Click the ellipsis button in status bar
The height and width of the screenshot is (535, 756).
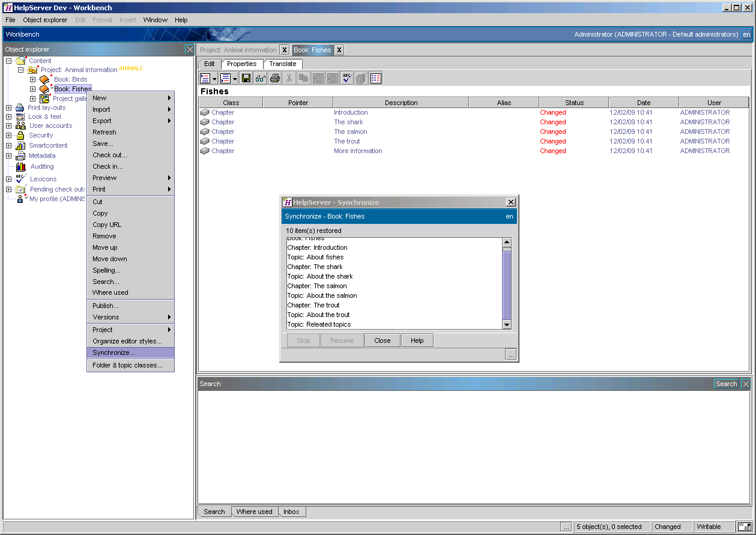coord(566,527)
